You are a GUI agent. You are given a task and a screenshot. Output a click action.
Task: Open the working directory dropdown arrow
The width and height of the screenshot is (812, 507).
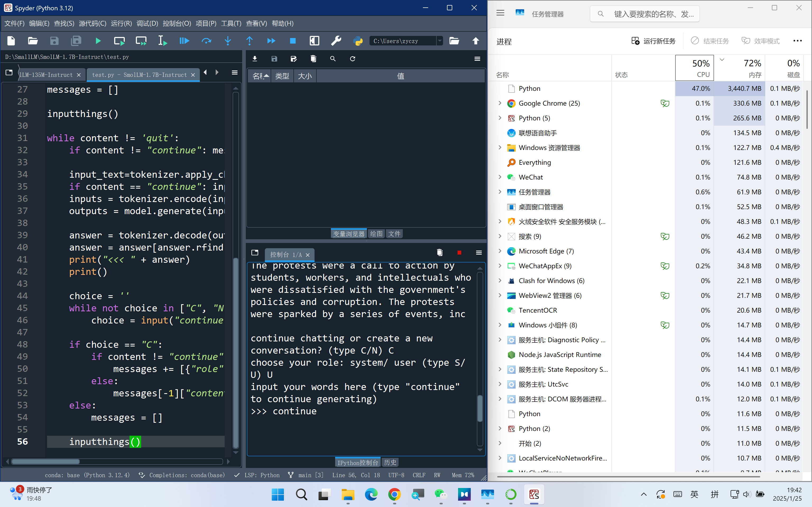pos(440,41)
